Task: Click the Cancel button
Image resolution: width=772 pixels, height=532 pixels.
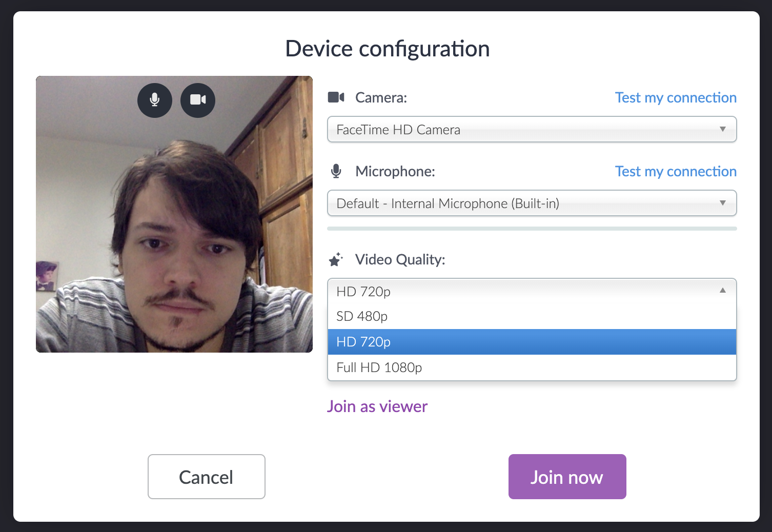Action: (207, 477)
